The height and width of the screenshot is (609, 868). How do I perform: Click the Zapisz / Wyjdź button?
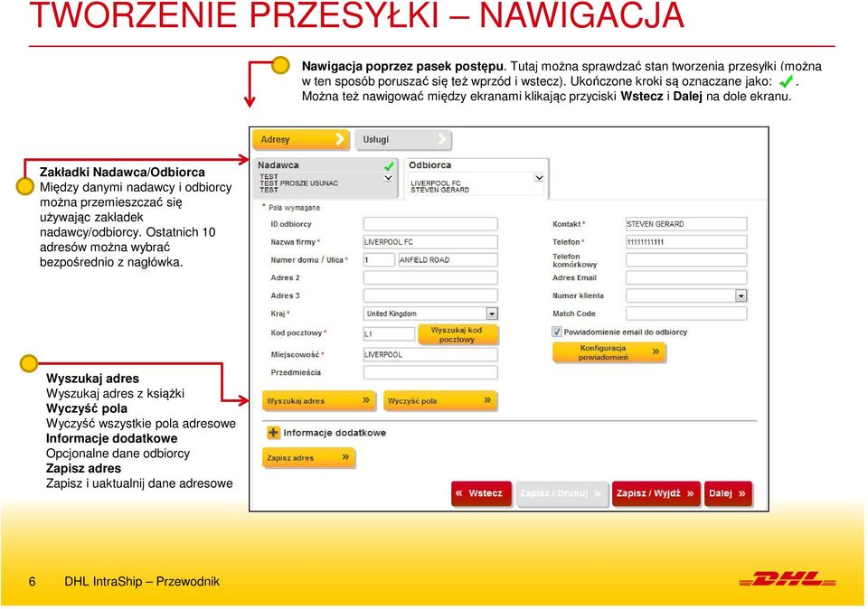pyautogui.click(x=656, y=493)
